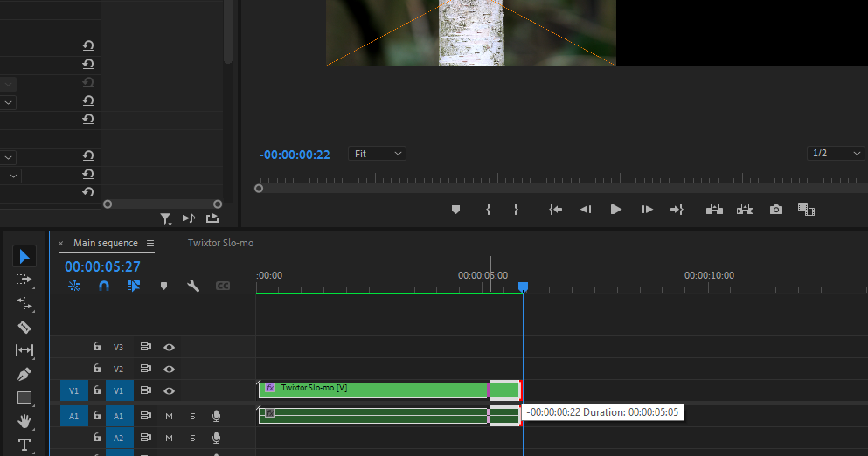
Task: Open Effect Controls filter properties icon
Action: point(165,219)
